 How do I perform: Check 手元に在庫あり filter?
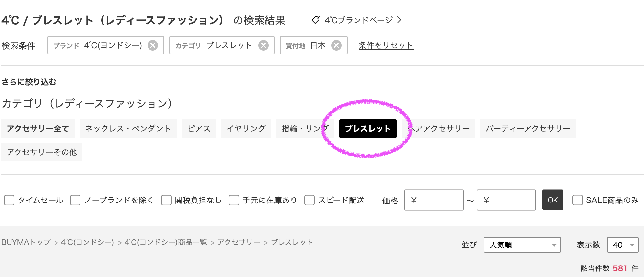click(x=234, y=200)
